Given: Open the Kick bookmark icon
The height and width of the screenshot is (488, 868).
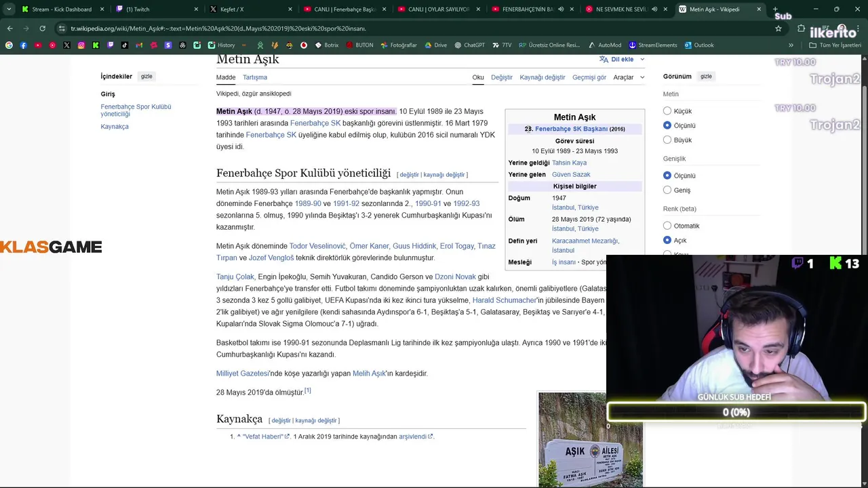Looking at the screenshot, I should click(x=96, y=45).
